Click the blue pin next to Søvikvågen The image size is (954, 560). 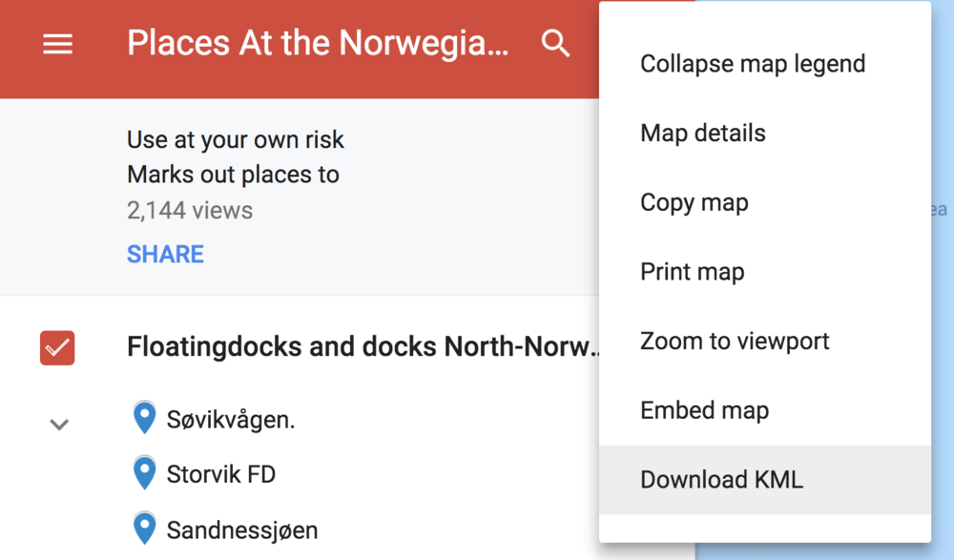point(144,418)
